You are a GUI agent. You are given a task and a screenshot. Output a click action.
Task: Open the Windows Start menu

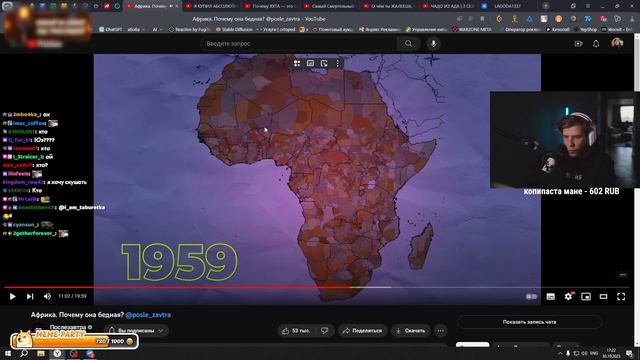(x=8, y=353)
